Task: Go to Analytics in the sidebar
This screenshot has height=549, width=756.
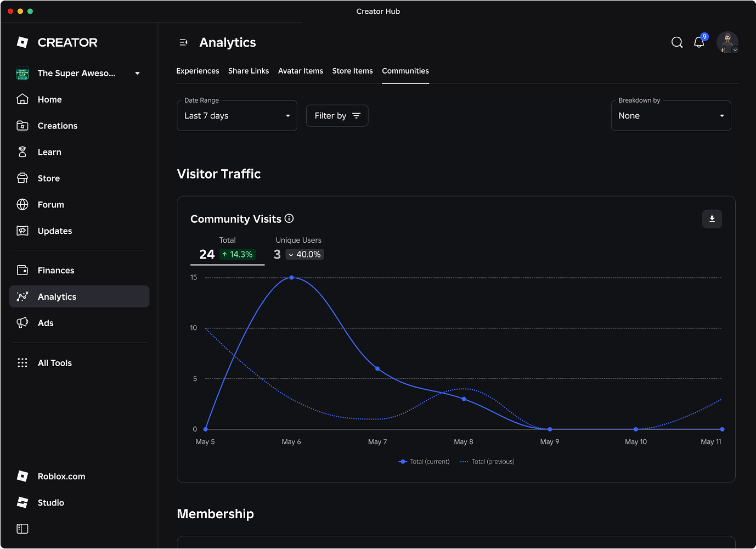Action: 80,296
